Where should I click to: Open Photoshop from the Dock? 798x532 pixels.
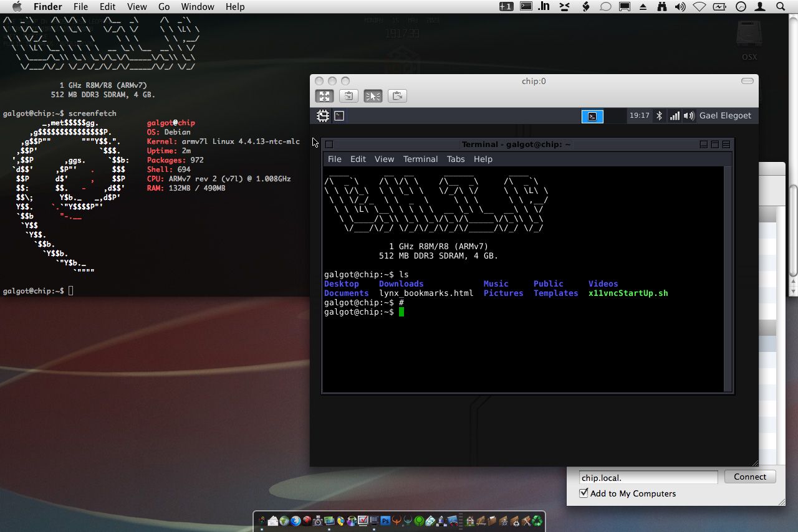coord(385,521)
